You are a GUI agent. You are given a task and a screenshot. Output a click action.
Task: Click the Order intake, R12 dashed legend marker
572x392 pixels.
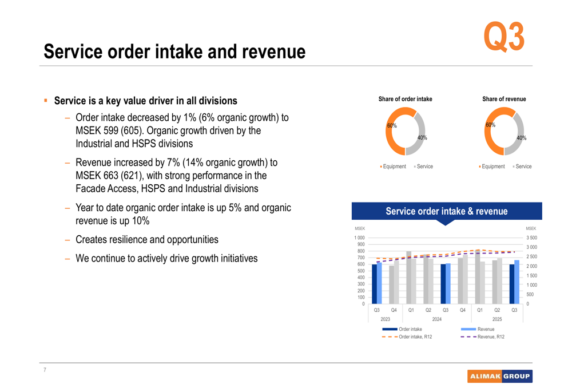389,337
